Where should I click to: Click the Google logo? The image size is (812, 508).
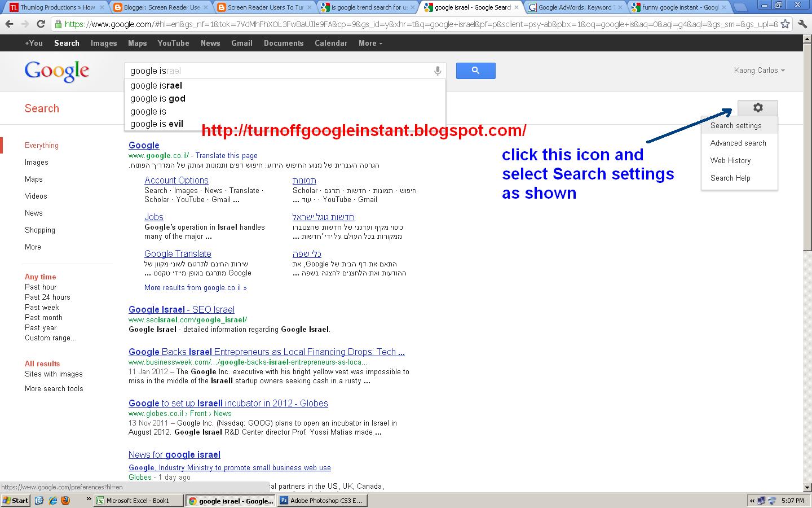[x=56, y=71]
